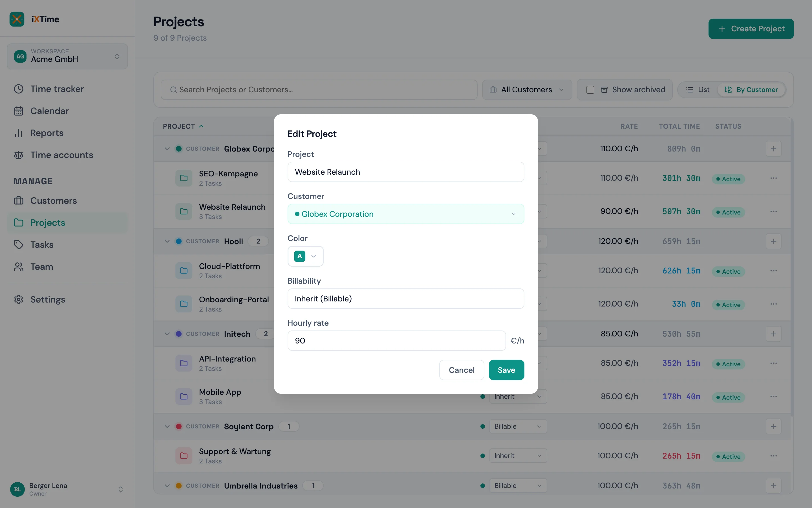Open Soylent Corp Billable dropdown
This screenshot has height=508, width=812.
518,426
